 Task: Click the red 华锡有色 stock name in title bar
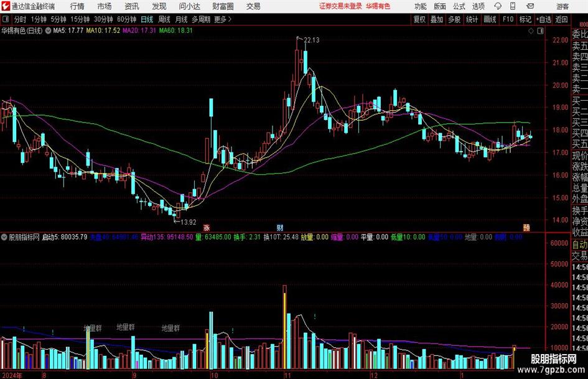coord(378,6)
